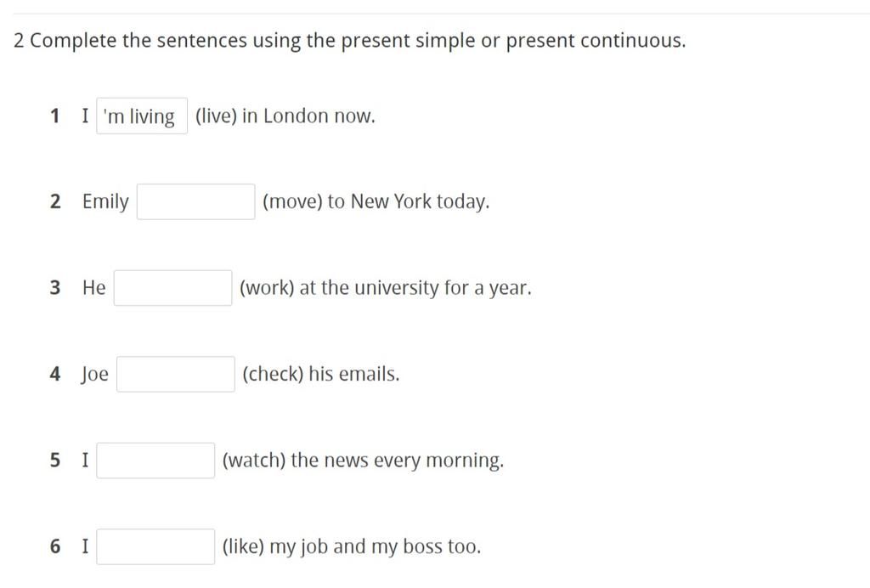This screenshot has height=588, width=870.
Task: Click the filled answer box containing "'m living"
Action: pos(142,116)
